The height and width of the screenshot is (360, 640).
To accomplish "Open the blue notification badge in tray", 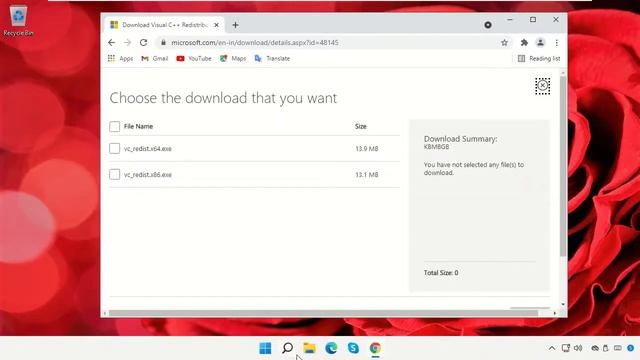I will [631, 348].
